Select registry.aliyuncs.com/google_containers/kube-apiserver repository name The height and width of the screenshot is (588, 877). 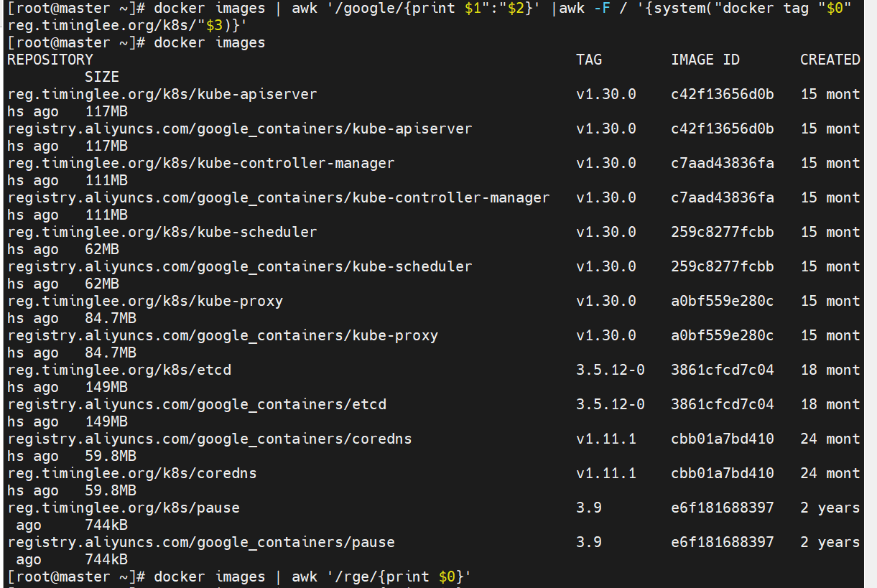click(x=240, y=129)
